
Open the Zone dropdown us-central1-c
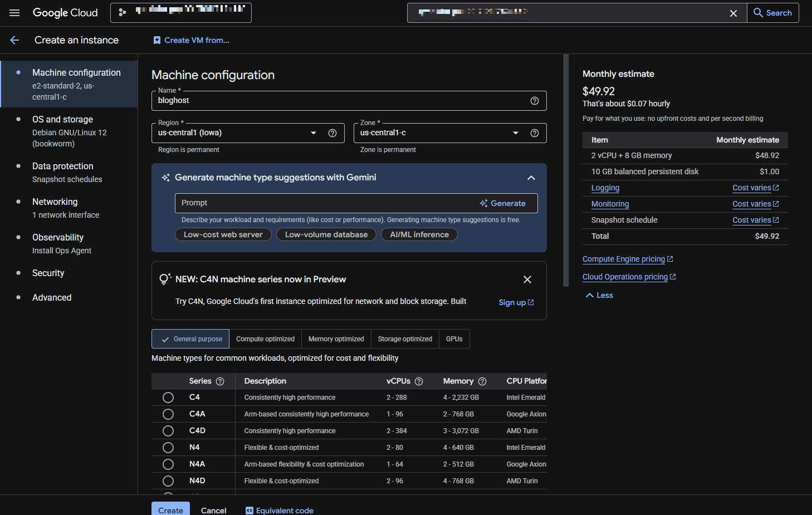click(450, 133)
